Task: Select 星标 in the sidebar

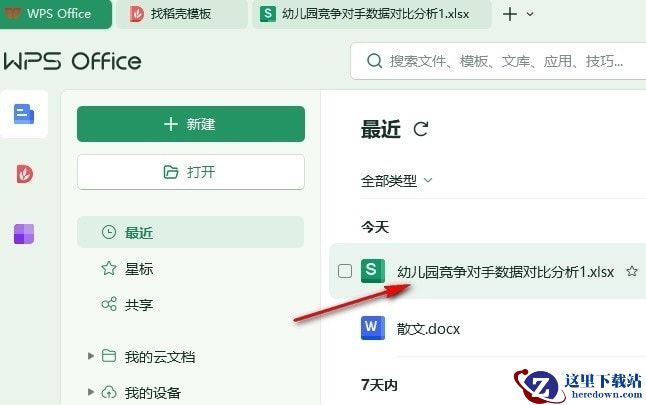Action: [190, 269]
